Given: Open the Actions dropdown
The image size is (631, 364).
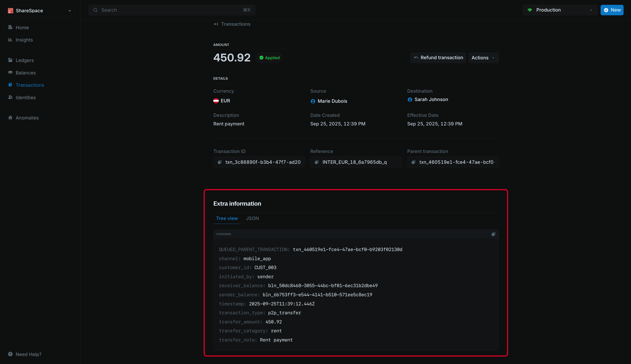Looking at the screenshot, I should pyautogui.click(x=483, y=58).
